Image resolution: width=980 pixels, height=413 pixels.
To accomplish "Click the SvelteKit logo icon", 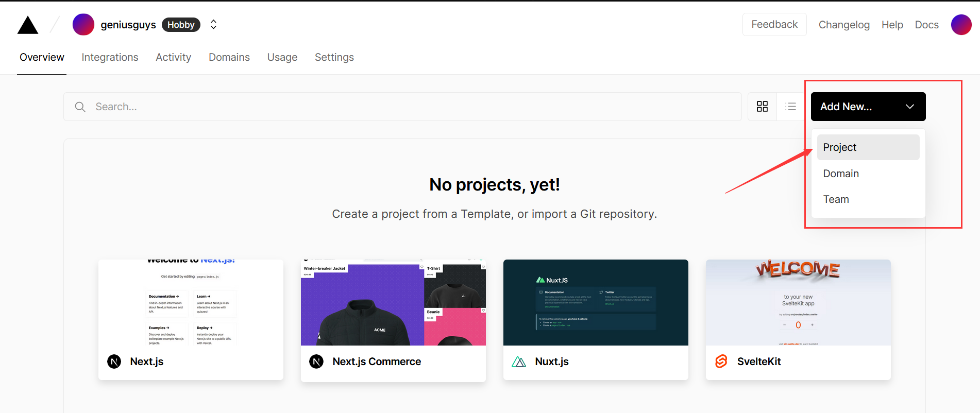I will [x=721, y=362].
